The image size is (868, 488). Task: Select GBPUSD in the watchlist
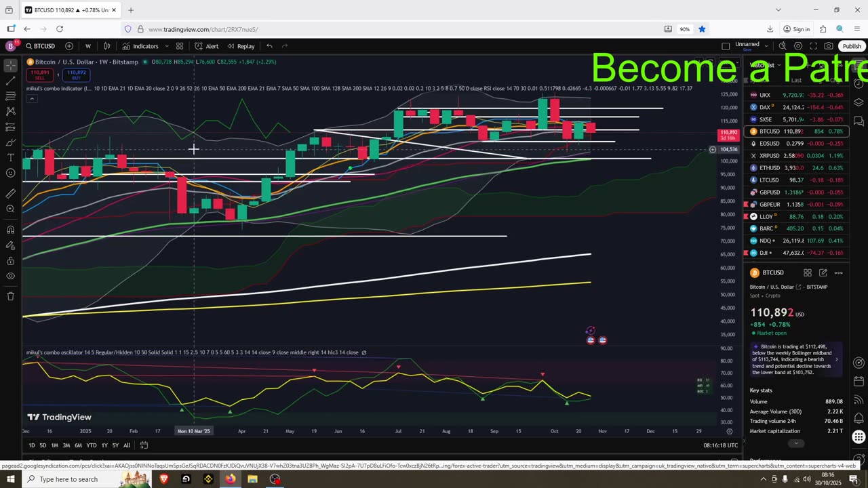(x=796, y=192)
